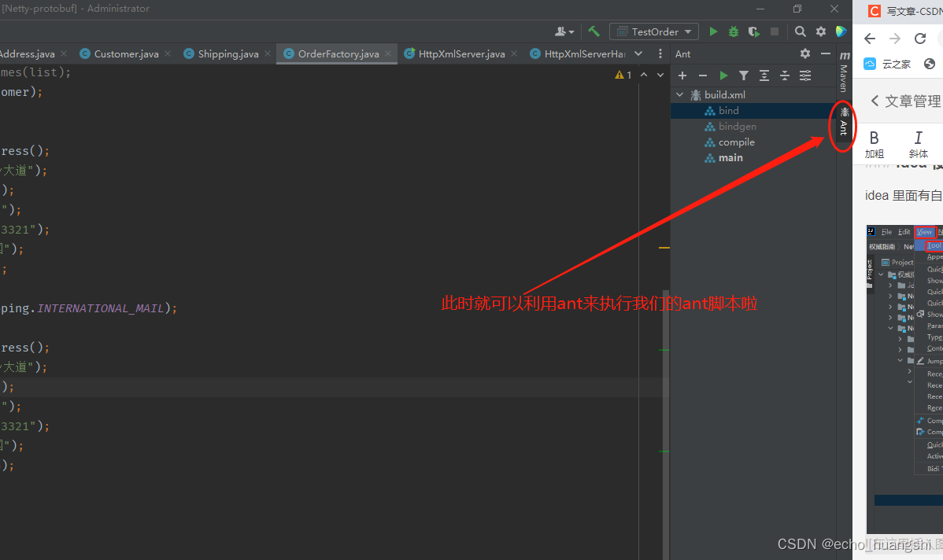Screen dimensions: 943x560
Task: Collapse all Ant tree nodes
Action: click(785, 75)
